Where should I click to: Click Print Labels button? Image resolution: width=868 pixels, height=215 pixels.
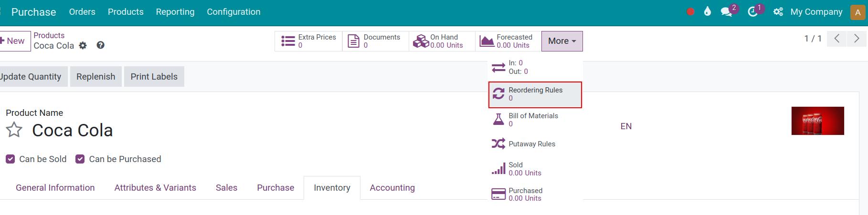pos(154,77)
